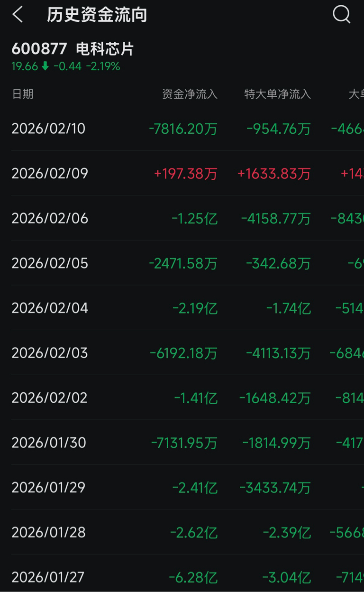Sort by 资金净流入 column header
Screen dimensions: 364x592
point(190,94)
